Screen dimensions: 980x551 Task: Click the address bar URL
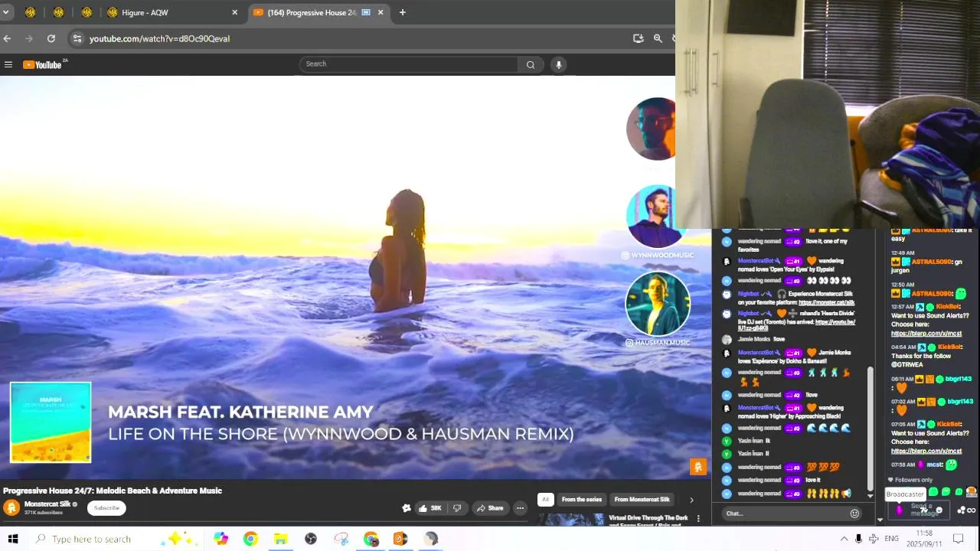[159, 38]
